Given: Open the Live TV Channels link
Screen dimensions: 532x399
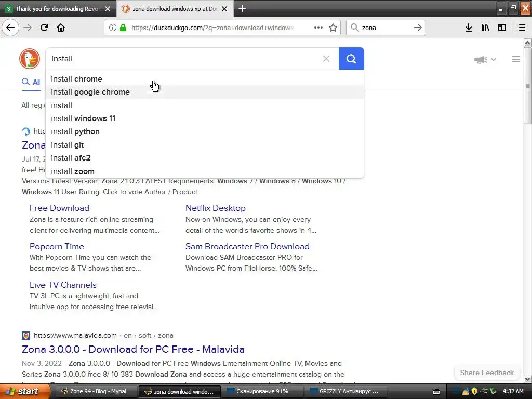Looking at the screenshot, I should pos(63,285).
